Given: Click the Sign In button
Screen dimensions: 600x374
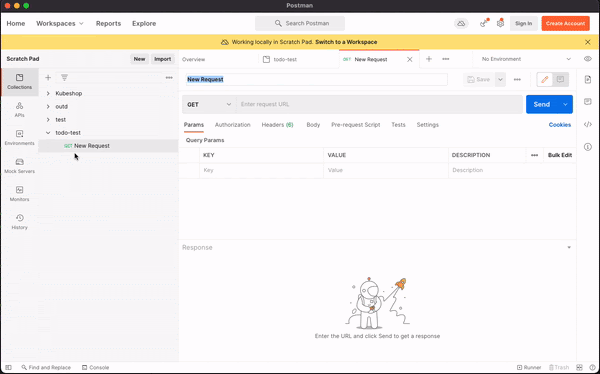Looking at the screenshot, I should [523, 23].
